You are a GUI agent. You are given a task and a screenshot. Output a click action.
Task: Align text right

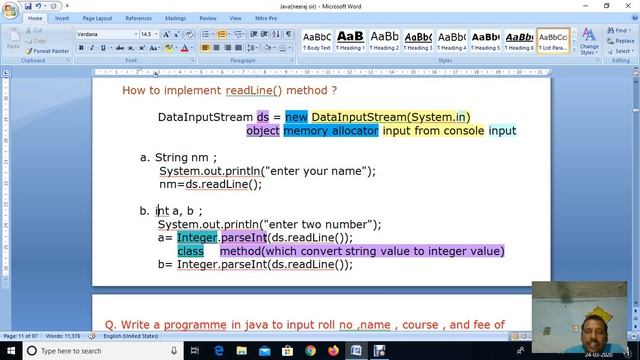click(x=227, y=48)
